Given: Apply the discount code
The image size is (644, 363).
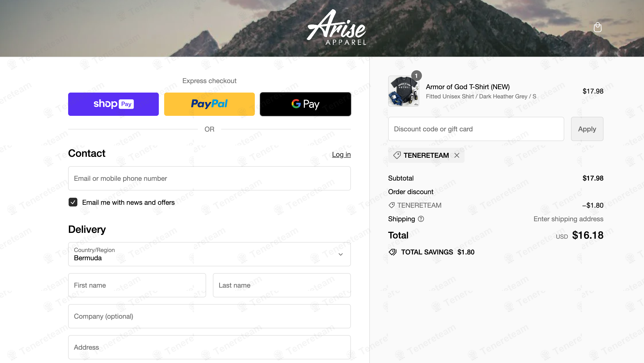Looking at the screenshot, I should (587, 129).
